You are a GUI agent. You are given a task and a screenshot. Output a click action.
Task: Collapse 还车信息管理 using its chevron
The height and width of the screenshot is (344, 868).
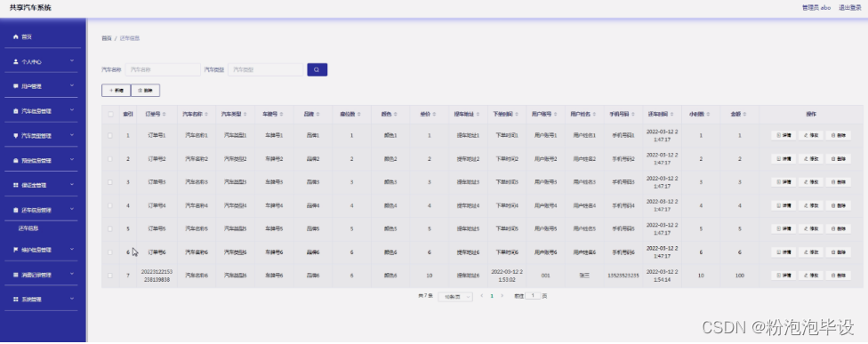[72, 210]
